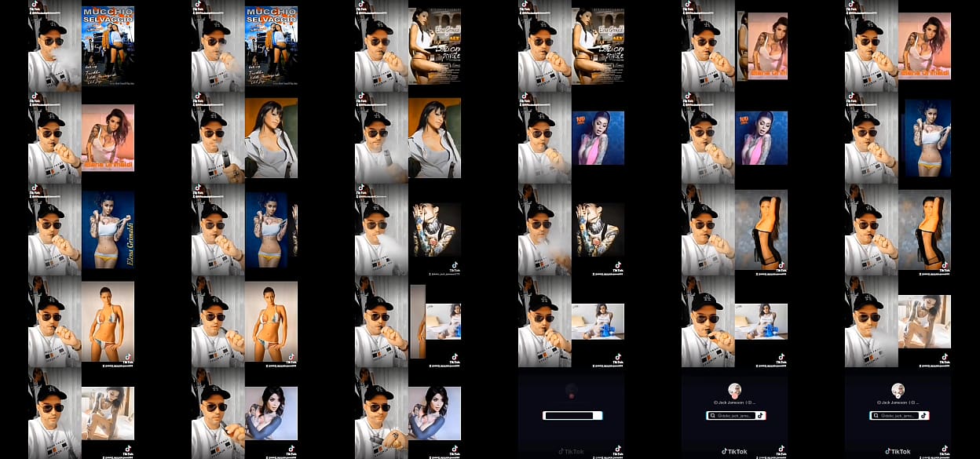Click "Jack Jonson" name under the red-badge avatar
Image resolution: width=980 pixels, height=459 pixels.
[731, 403]
